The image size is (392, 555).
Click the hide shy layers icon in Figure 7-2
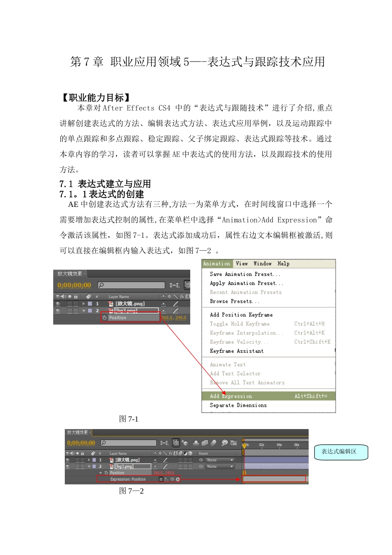[196, 443]
